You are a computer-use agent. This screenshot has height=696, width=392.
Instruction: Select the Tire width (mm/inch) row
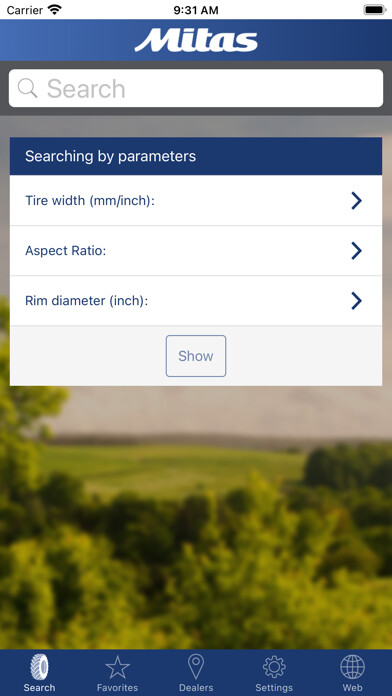[x=196, y=201]
